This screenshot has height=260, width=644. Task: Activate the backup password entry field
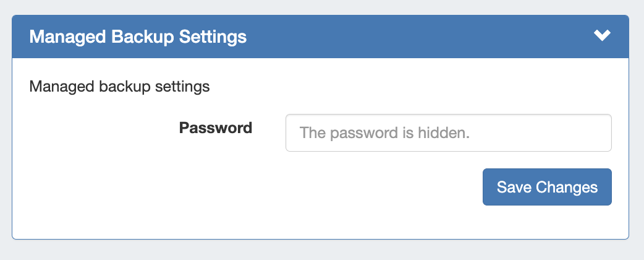pos(448,132)
